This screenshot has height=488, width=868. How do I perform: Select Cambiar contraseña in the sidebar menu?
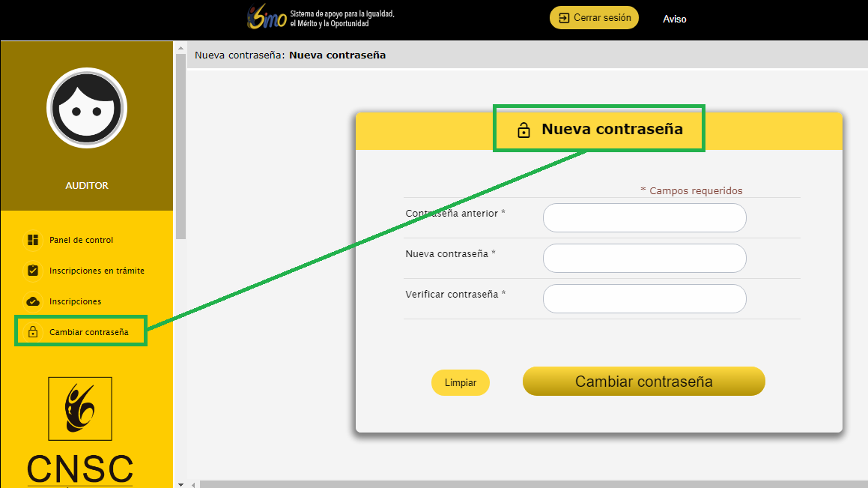88,332
